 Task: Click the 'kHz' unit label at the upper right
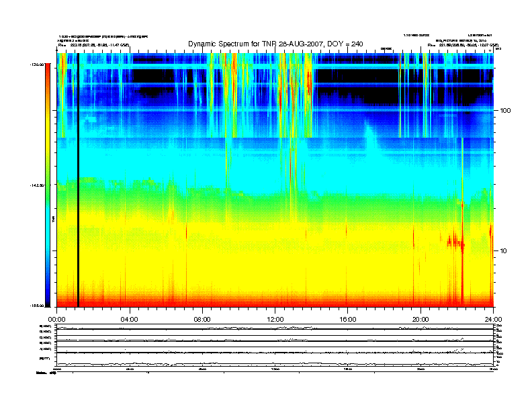[498, 49]
